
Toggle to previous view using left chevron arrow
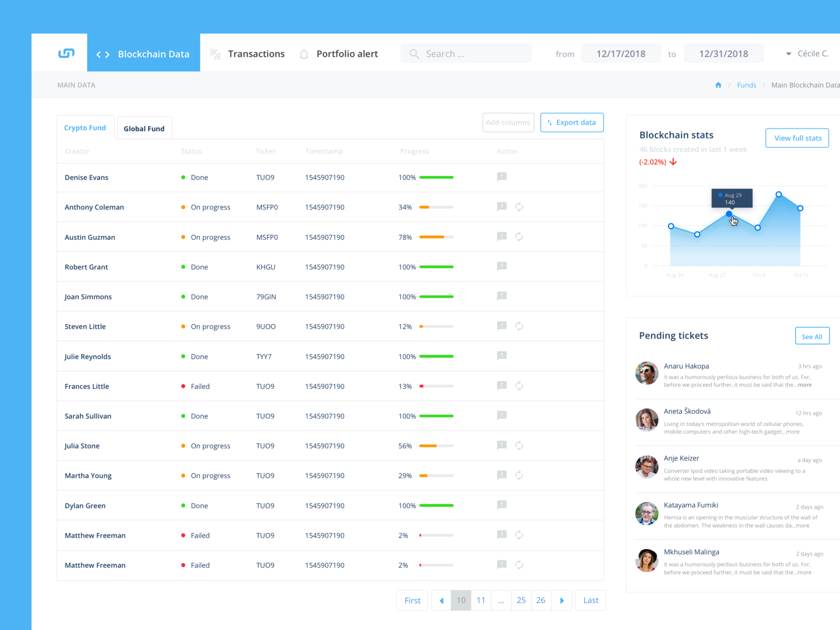coord(98,54)
